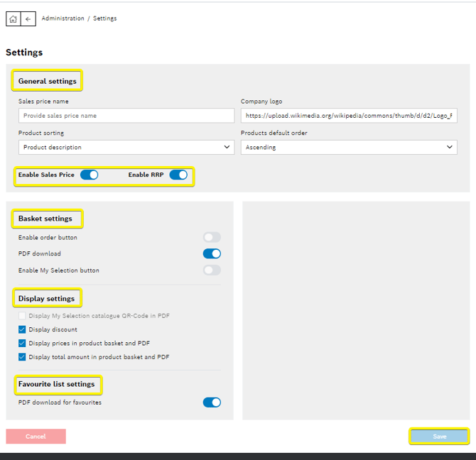Uncheck Display total amount in product basket
This screenshot has height=460, width=476.
coord(23,357)
